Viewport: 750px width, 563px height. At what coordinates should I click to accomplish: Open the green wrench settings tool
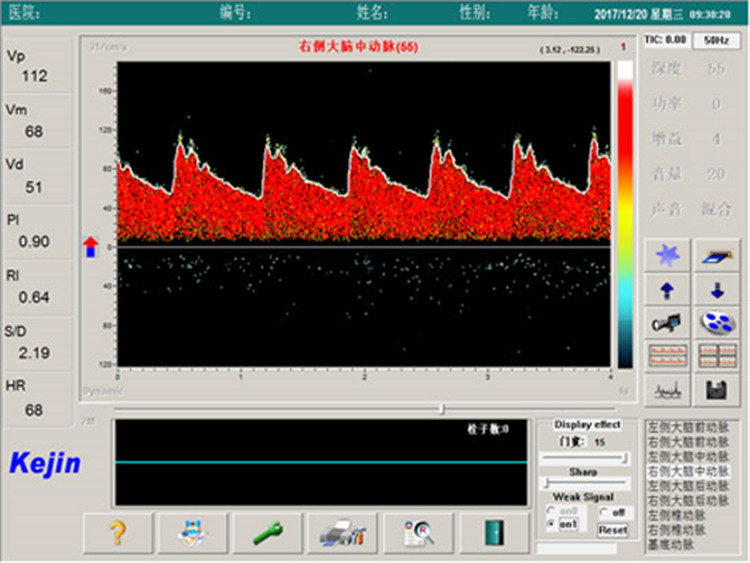click(267, 533)
